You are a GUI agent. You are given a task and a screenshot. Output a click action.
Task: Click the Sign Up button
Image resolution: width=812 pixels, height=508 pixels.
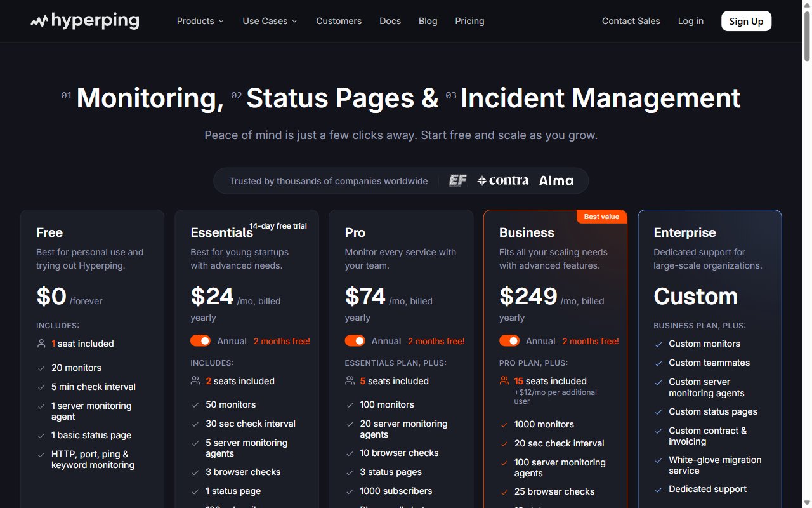click(x=747, y=21)
